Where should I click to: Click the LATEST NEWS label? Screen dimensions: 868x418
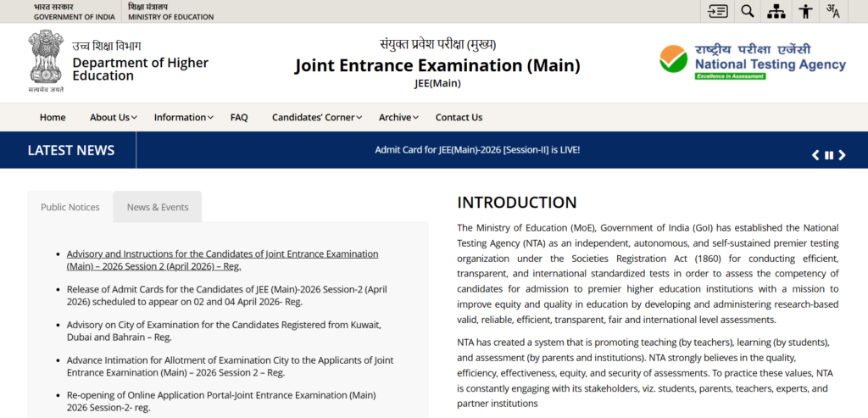(71, 150)
